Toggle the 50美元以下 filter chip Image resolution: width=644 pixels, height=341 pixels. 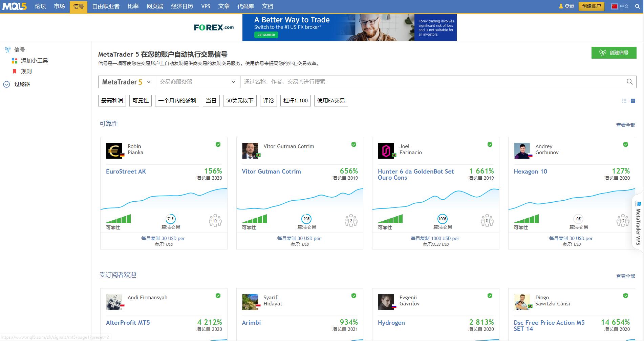[x=240, y=101]
